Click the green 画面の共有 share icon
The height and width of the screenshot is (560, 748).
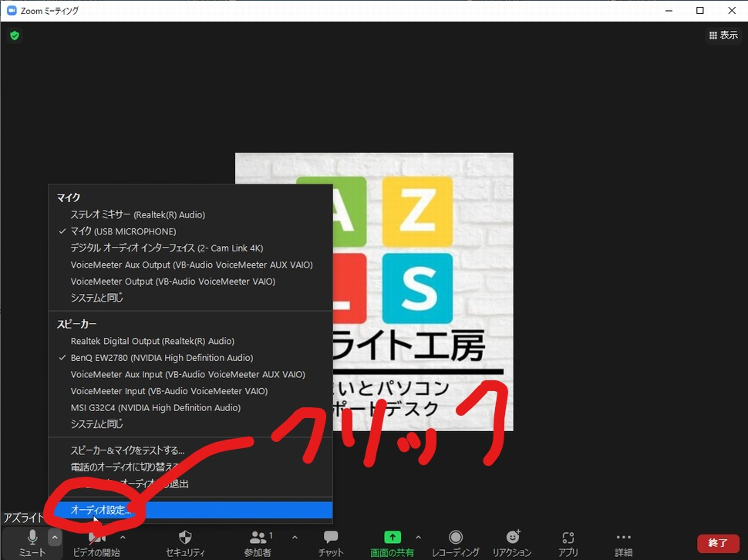[x=393, y=538]
